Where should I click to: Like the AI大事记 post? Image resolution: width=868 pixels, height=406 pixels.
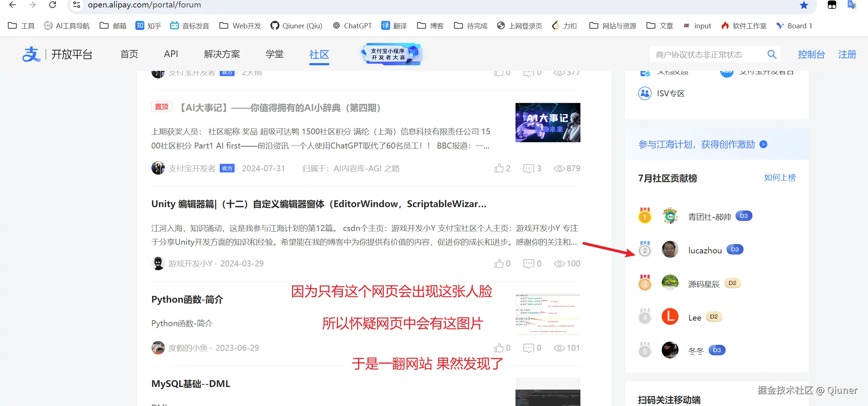[x=499, y=168]
